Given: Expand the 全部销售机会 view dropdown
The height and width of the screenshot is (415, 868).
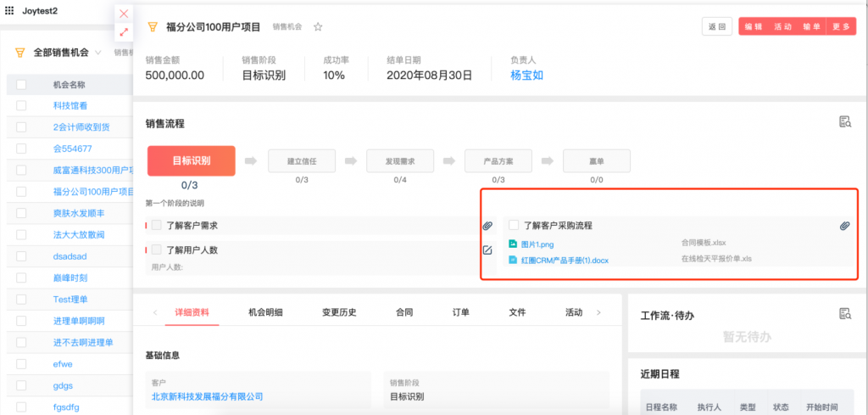Looking at the screenshot, I should [x=99, y=53].
